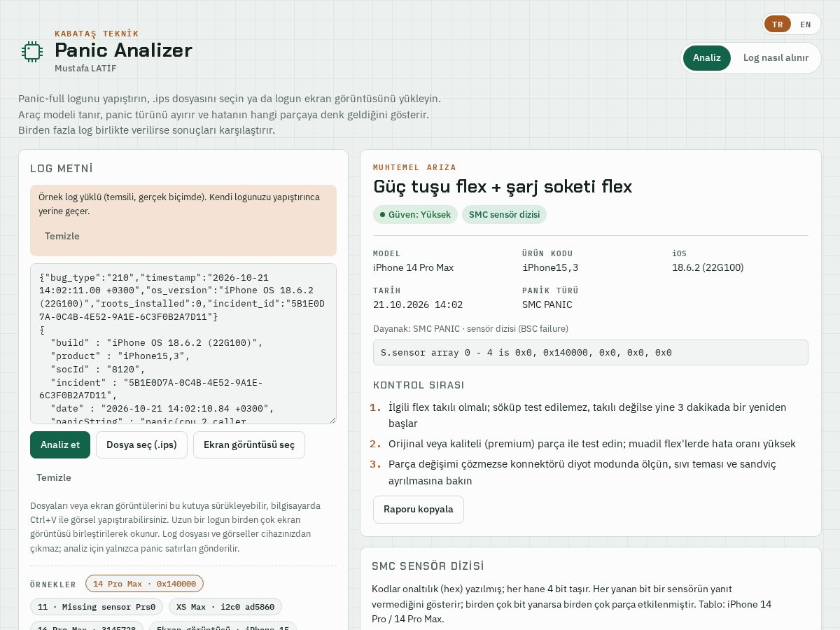Click inside the log text area
Viewport: 840px width, 630px height.
click(x=183, y=344)
